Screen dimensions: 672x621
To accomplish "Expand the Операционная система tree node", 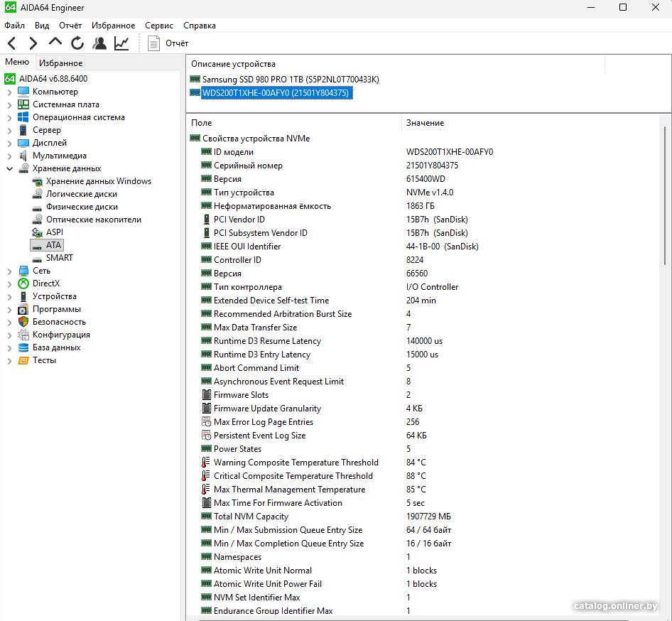I will click(x=9, y=118).
